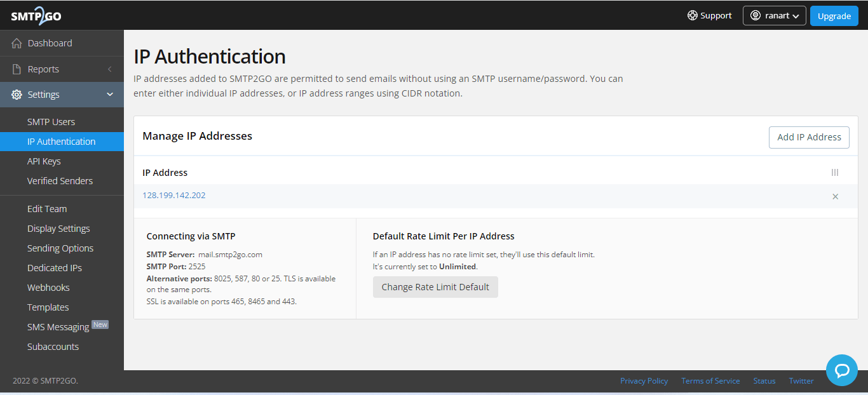This screenshot has width=868, height=395.
Task: Open Terms of Service footer link
Action: point(710,381)
